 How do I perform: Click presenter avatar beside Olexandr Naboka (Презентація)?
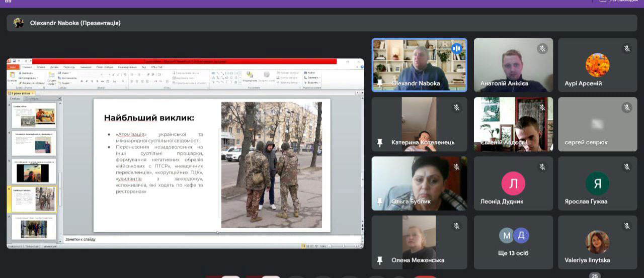[19, 23]
